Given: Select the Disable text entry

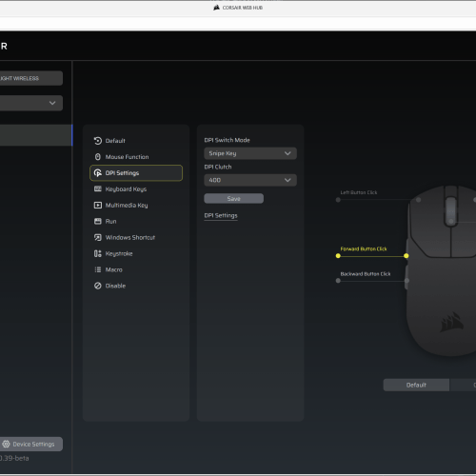Looking at the screenshot, I should click(x=115, y=286).
